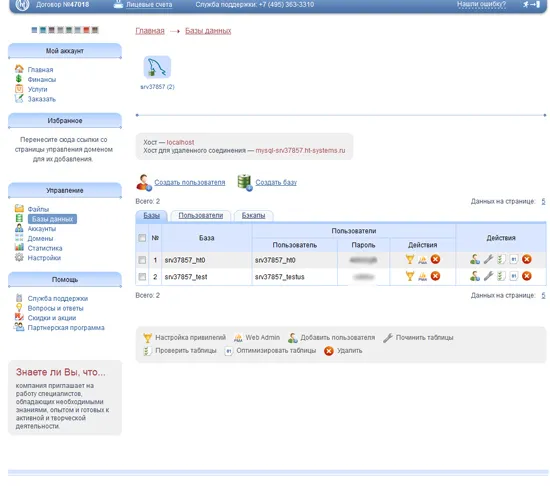Collapse the Мой аккаунт panel header

click(65, 51)
